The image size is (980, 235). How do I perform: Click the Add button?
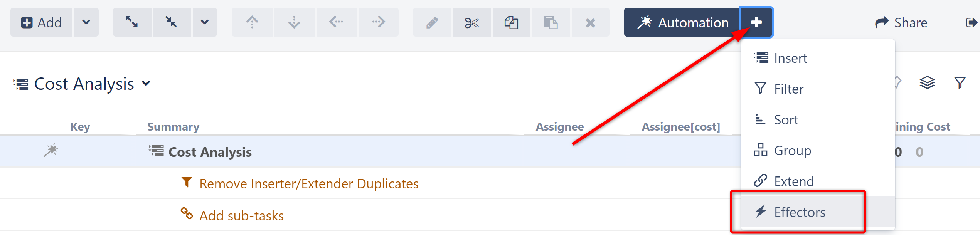coord(42,22)
